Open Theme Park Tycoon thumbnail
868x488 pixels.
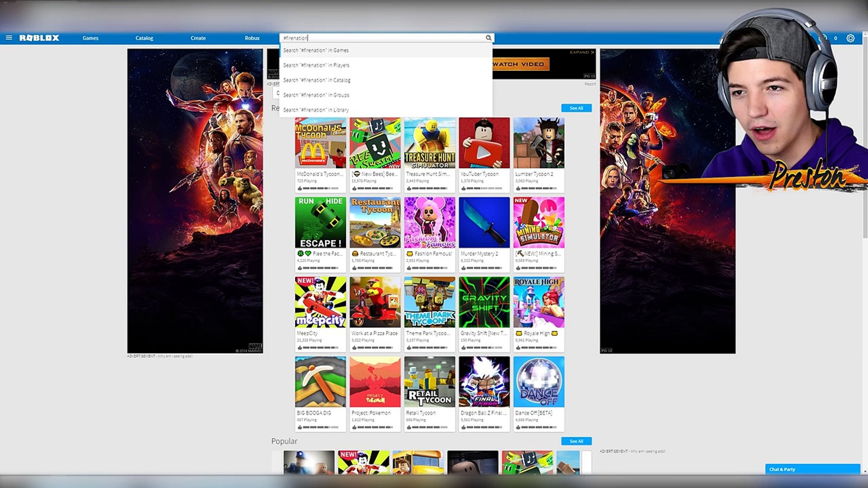pyautogui.click(x=429, y=302)
